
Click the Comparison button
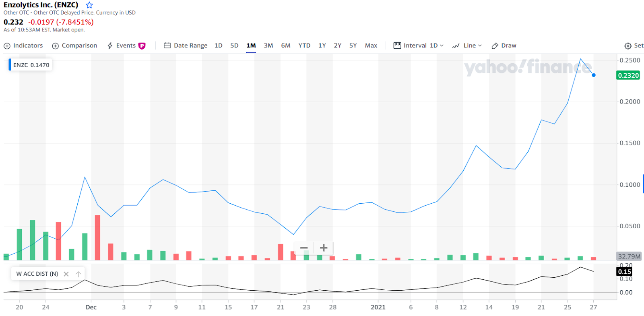[x=75, y=45]
